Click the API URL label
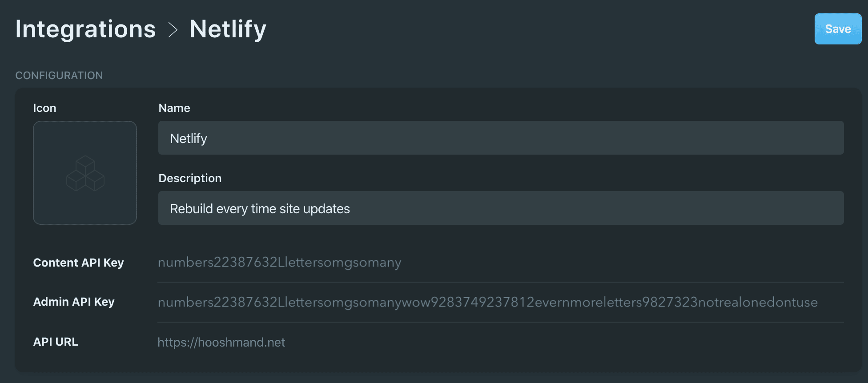Image resolution: width=868 pixels, height=383 pixels. (56, 342)
